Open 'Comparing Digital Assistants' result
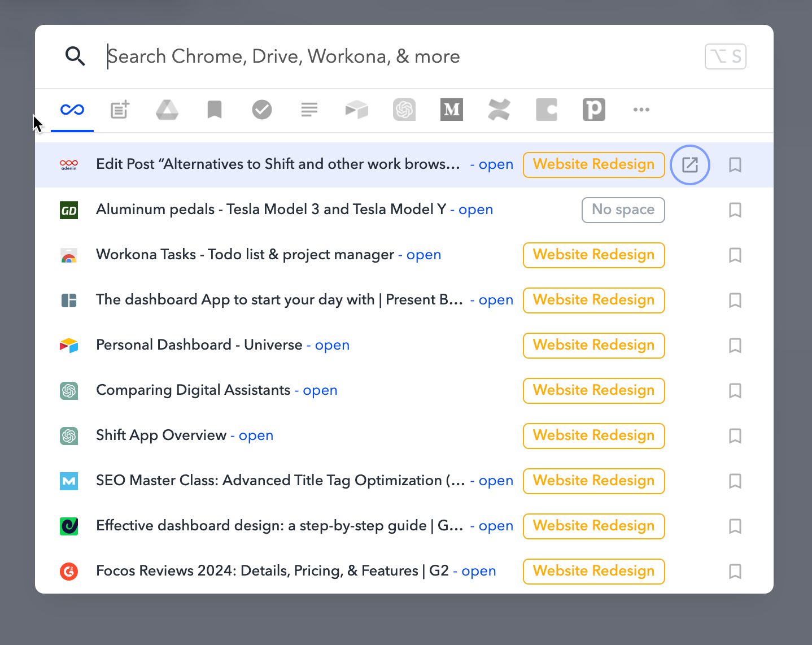Screen dimensions: 812x645 tap(193, 390)
